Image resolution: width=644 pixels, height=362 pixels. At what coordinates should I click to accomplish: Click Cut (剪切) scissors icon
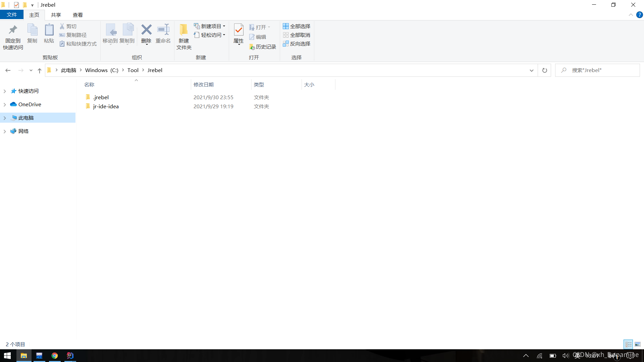click(62, 26)
